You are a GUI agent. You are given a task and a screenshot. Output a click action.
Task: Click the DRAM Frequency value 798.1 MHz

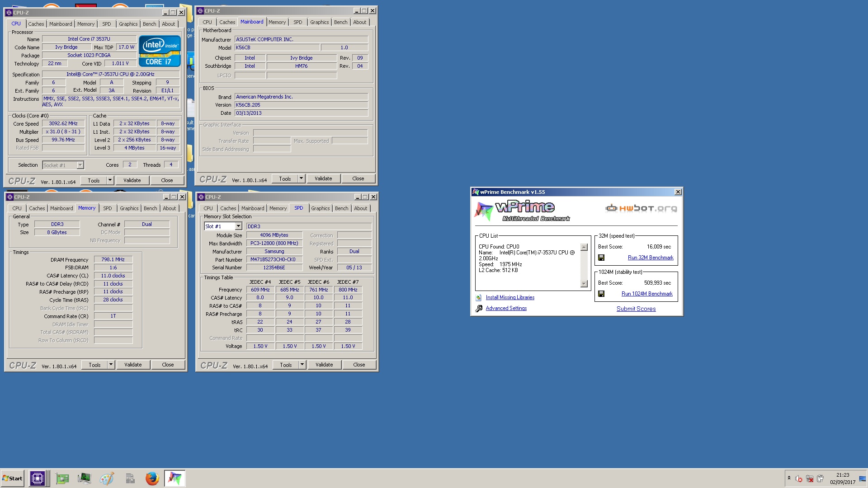[x=113, y=259]
